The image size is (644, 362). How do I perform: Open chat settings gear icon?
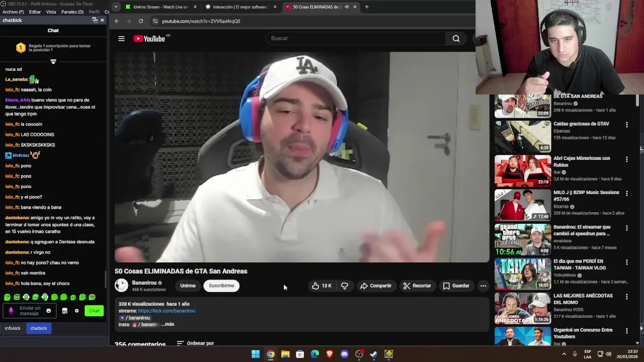[x=76, y=311]
